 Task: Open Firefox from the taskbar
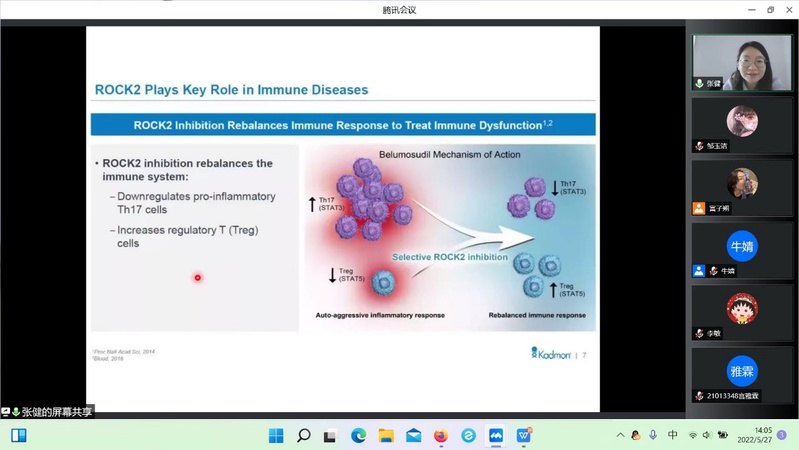click(x=441, y=435)
